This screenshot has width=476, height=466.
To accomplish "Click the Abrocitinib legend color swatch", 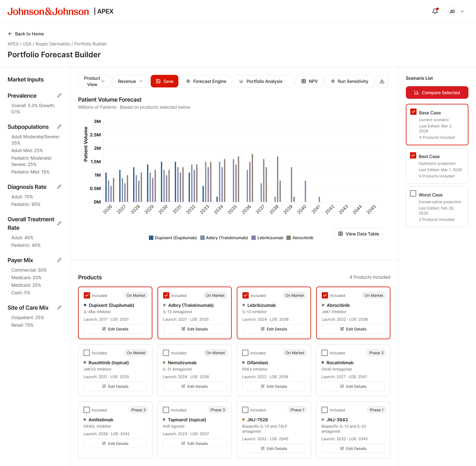I will click(289, 238).
